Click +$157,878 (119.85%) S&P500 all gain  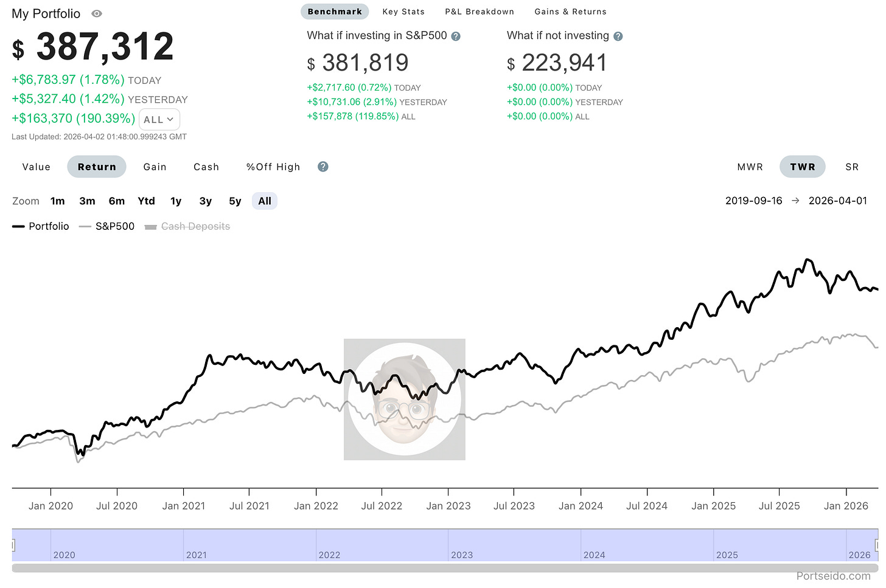pos(353,116)
